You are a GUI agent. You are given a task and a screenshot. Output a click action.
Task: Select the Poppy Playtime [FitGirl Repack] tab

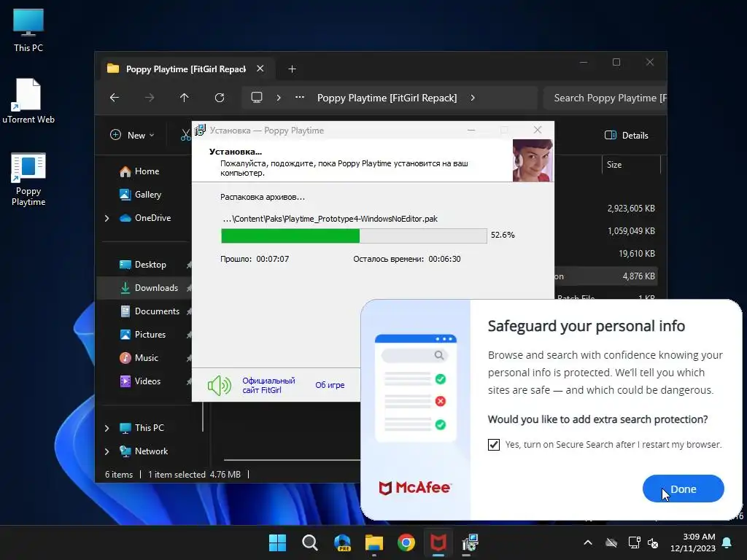[x=185, y=69]
